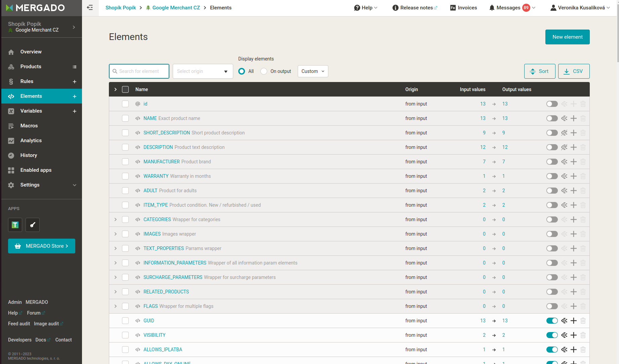Open the Shopík Popík project switcher

(42, 27)
